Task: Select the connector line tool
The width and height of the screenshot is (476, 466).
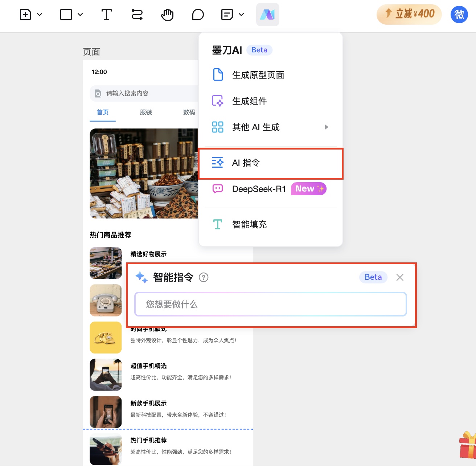Action: (x=137, y=15)
